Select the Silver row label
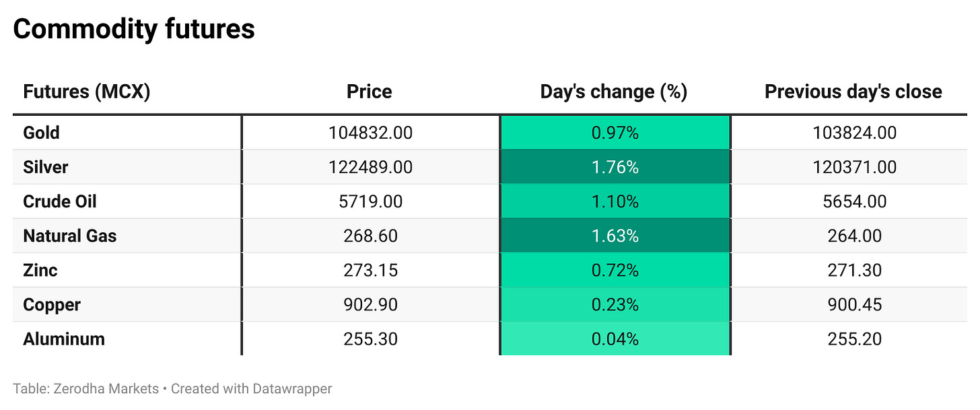This screenshot has height=410, width=980. [45, 167]
